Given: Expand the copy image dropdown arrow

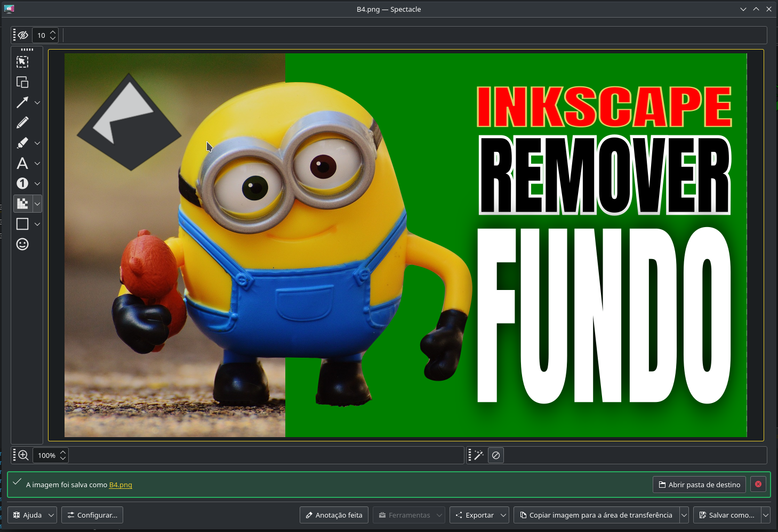Looking at the screenshot, I should point(684,515).
